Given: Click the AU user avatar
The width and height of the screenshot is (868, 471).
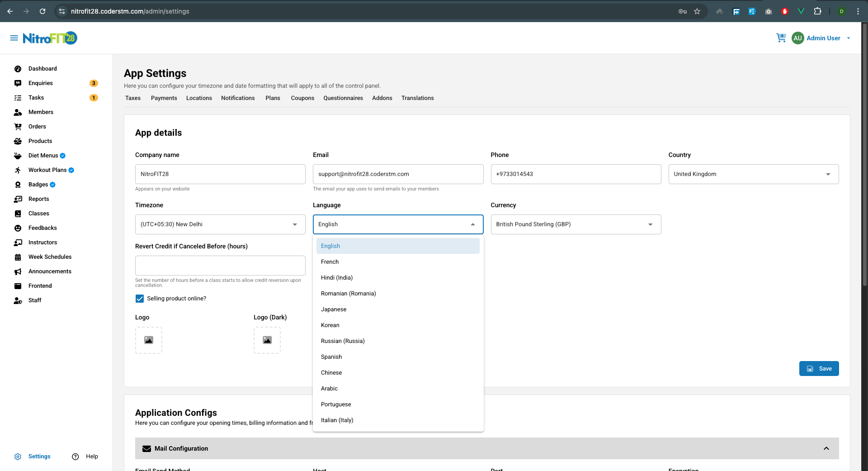Looking at the screenshot, I should pos(797,38).
